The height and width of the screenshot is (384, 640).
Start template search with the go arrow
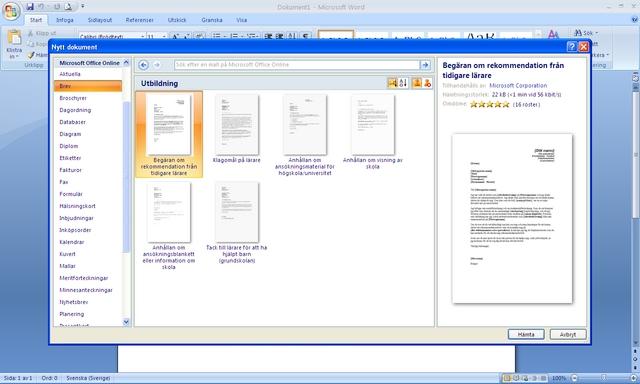click(425, 65)
